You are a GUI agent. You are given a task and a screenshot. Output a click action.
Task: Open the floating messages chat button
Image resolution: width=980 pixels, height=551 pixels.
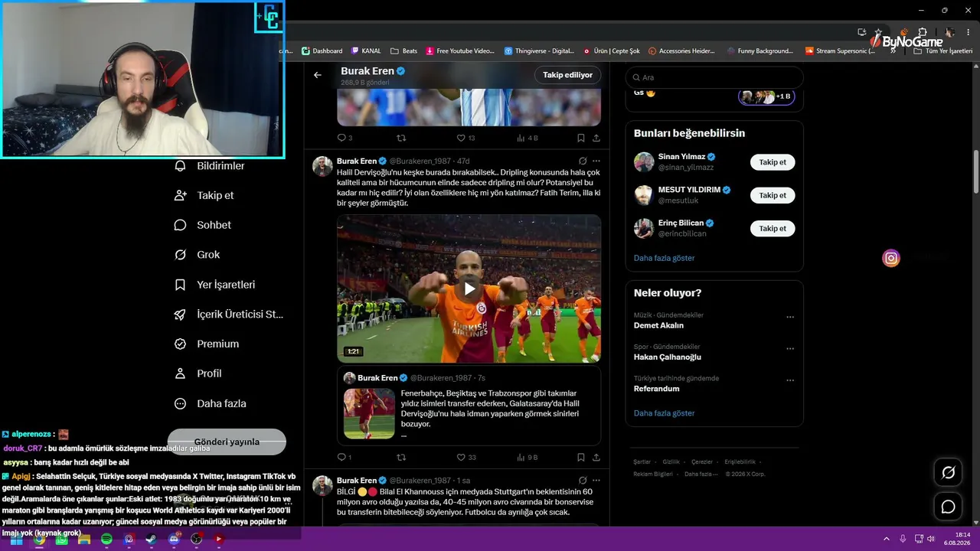click(948, 507)
